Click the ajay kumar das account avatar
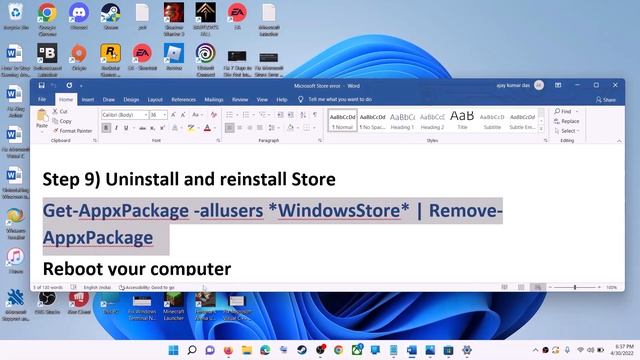640x360 pixels. coord(539,85)
